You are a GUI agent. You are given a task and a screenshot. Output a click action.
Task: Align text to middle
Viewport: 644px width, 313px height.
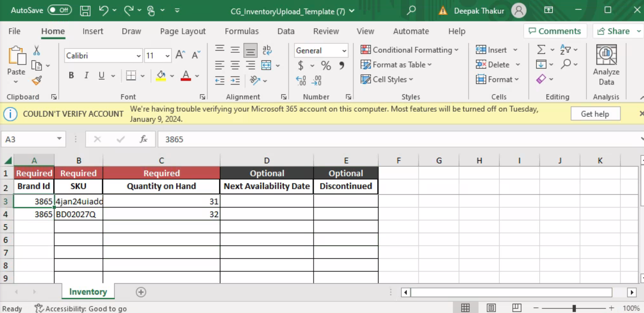click(235, 50)
